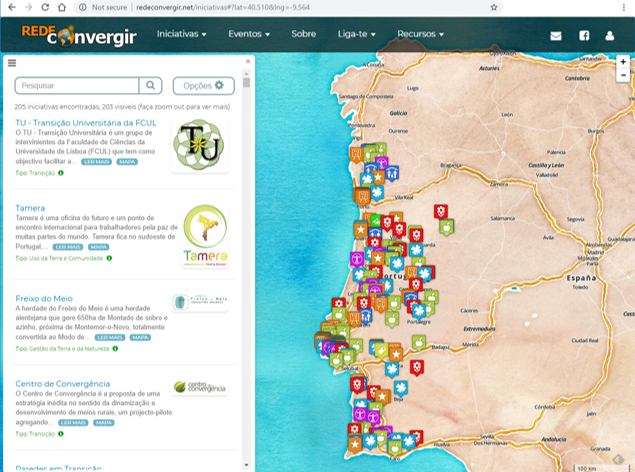Click MAPA for Freixo do Meio
The width and height of the screenshot is (635, 472).
140,338
